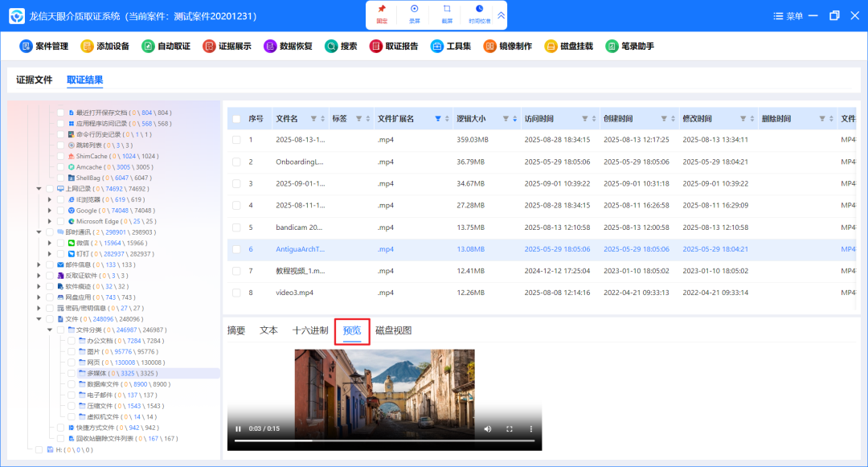Screen dimensions: 868x467
Task: Open the 文件扩展名 column filter
Action: [x=437, y=119]
